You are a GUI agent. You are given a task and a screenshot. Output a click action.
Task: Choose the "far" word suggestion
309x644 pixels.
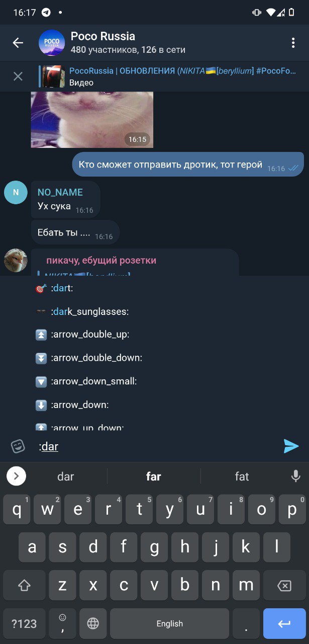click(154, 476)
